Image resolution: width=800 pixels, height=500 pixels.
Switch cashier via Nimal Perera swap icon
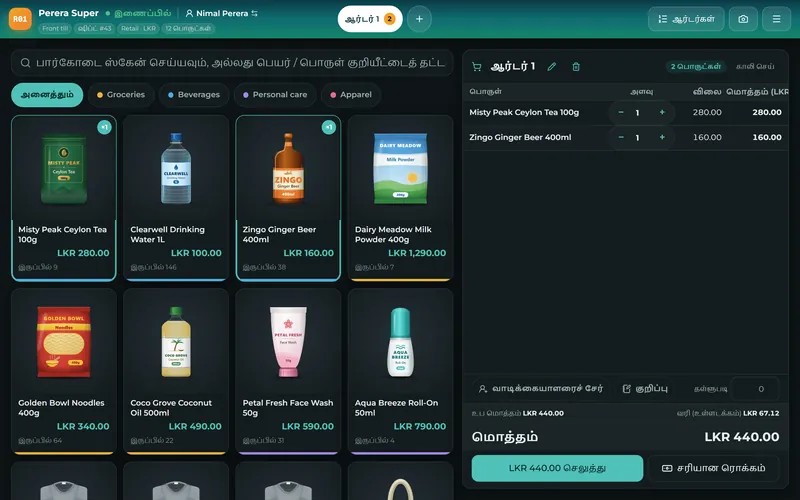[255, 13]
